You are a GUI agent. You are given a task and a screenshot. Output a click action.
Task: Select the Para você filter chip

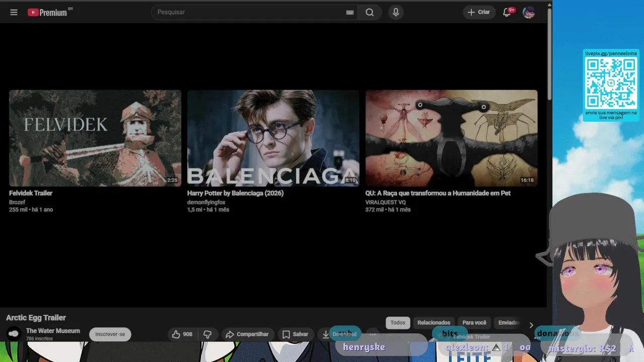[474, 323]
